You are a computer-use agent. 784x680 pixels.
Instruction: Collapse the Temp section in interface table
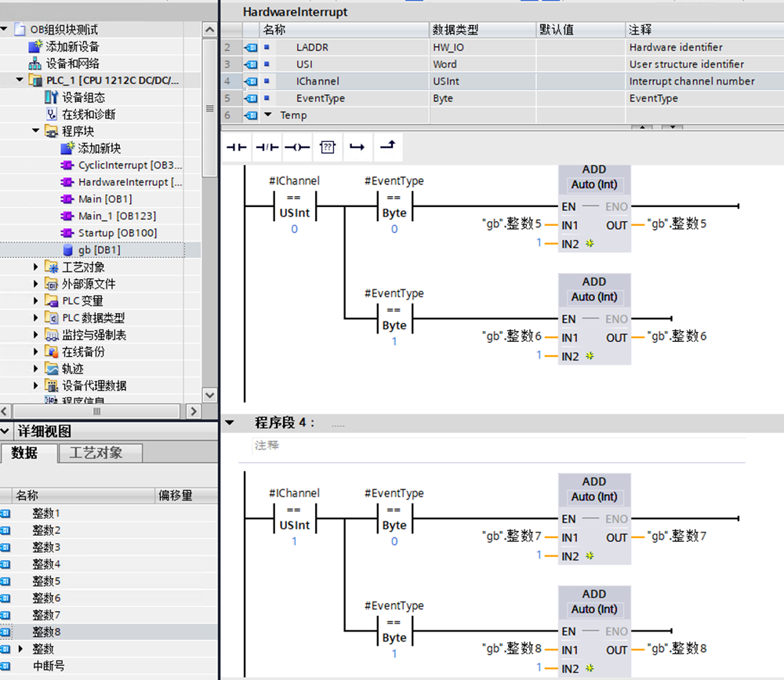(x=267, y=115)
